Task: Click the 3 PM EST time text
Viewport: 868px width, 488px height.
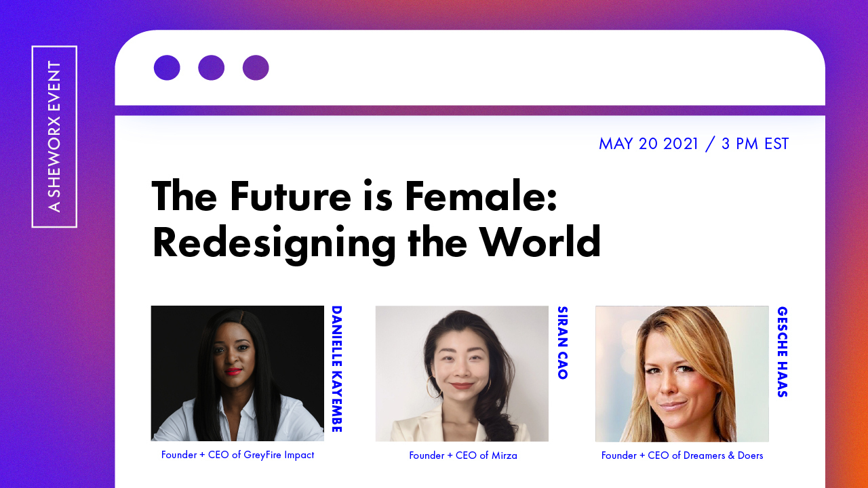Action: coord(755,144)
